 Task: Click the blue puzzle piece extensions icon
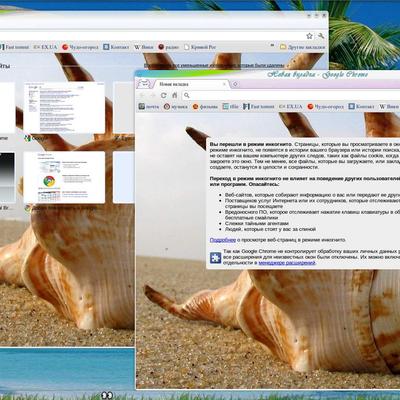tap(215, 258)
